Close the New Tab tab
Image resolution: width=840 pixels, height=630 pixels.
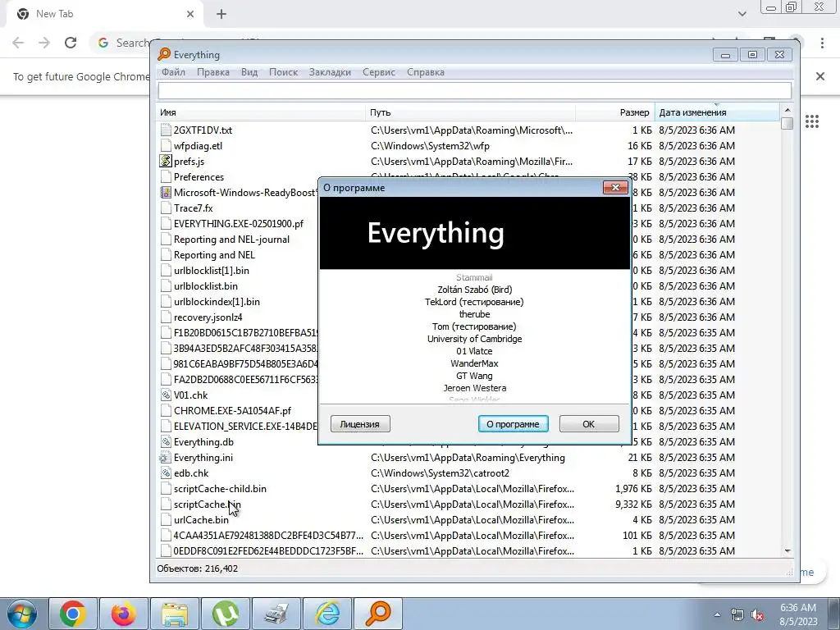190,14
